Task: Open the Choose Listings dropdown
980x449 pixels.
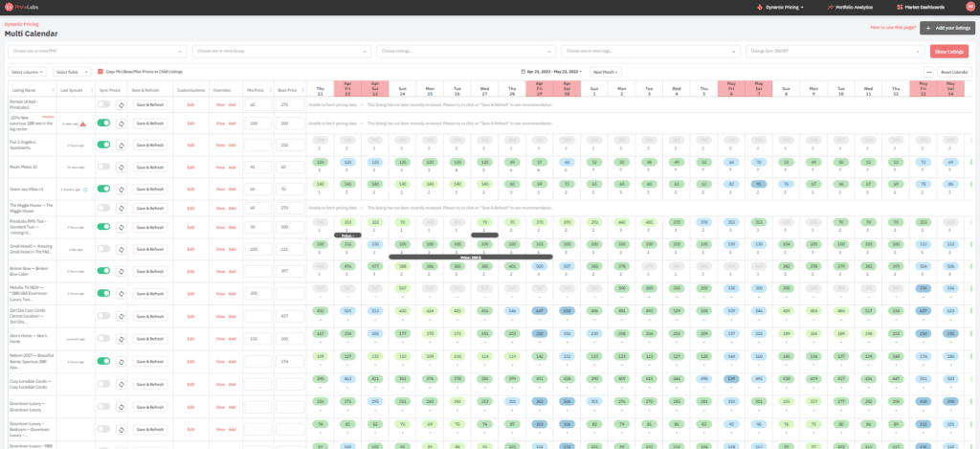Action: click(466, 52)
